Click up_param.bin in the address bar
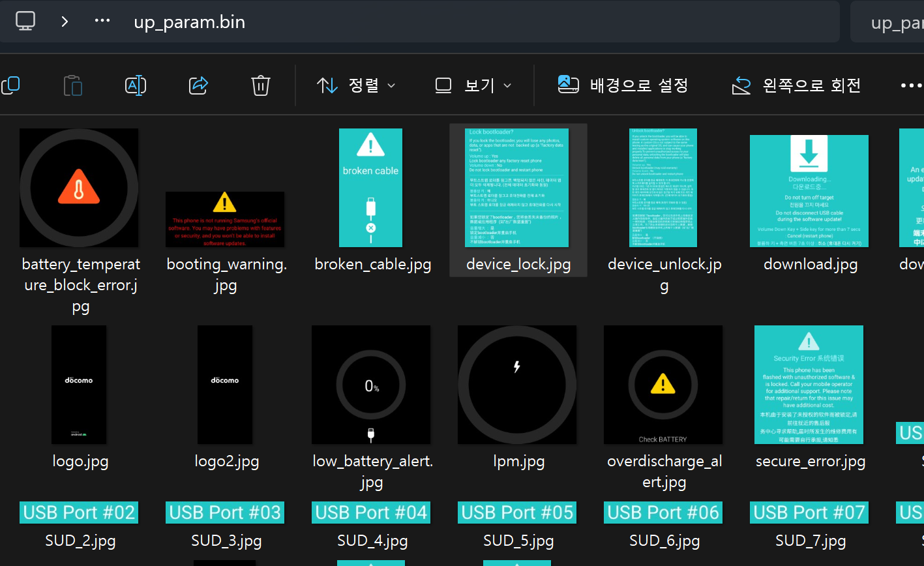The width and height of the screenshot is (924, 566). click(189, 22)
